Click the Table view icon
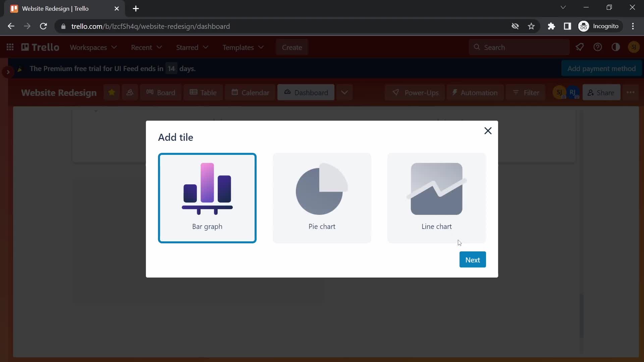644x362 pixels. pos(203,93)
